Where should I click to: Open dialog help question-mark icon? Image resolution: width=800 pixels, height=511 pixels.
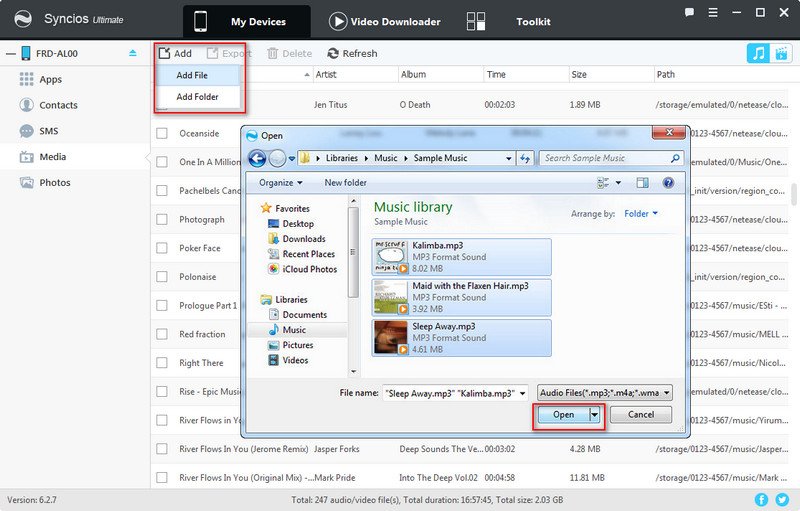click(x=668, y=183)
